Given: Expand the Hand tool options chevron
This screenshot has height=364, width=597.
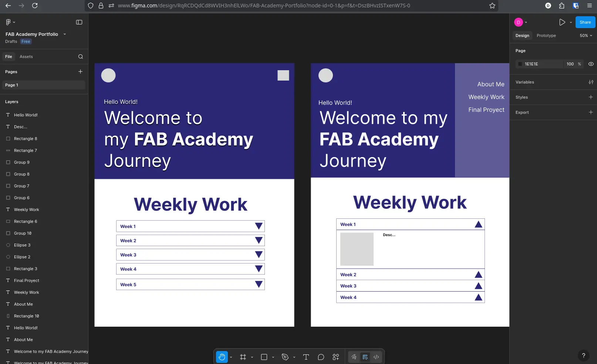Looking at the screenshot, I should tap(231, 357).
